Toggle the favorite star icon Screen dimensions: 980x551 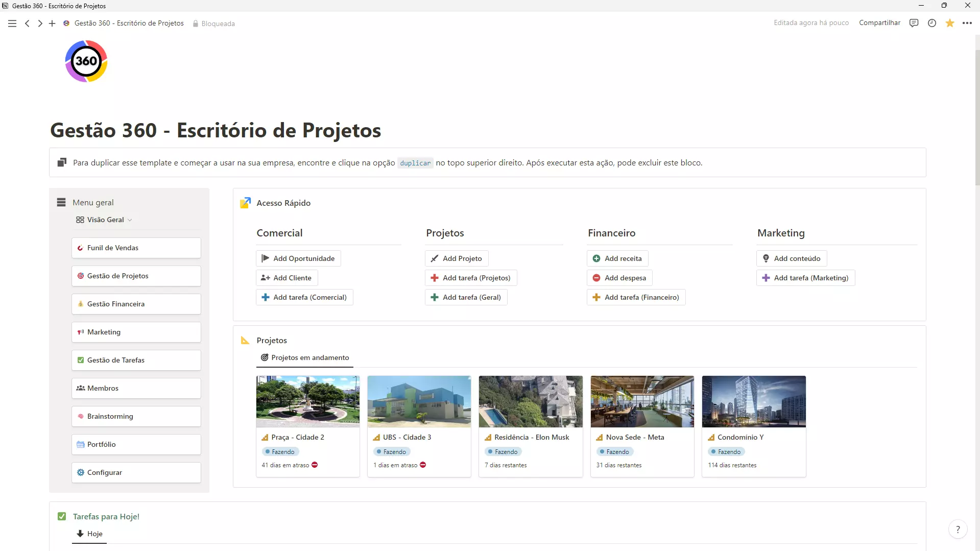pos(950,23)
